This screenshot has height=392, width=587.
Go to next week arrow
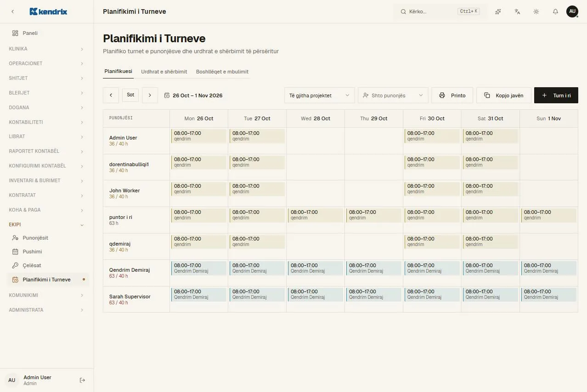[150, 95]
